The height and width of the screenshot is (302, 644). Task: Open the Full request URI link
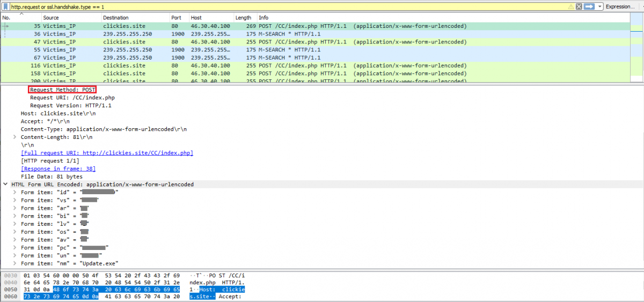tap(107, 153)
